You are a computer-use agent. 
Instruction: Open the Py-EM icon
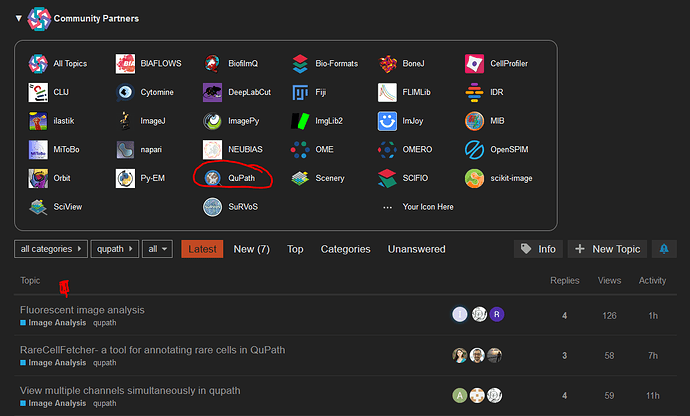tap(125, 178)
